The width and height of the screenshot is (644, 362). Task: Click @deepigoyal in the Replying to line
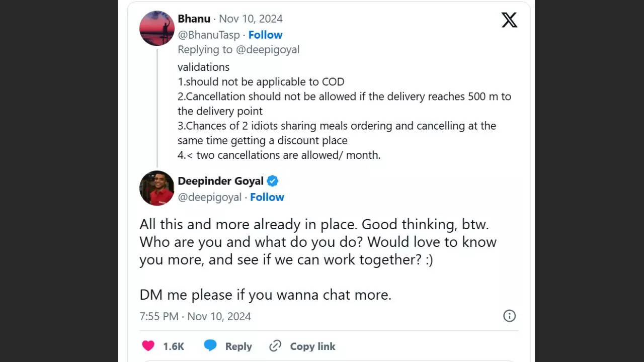click(267, 50)
